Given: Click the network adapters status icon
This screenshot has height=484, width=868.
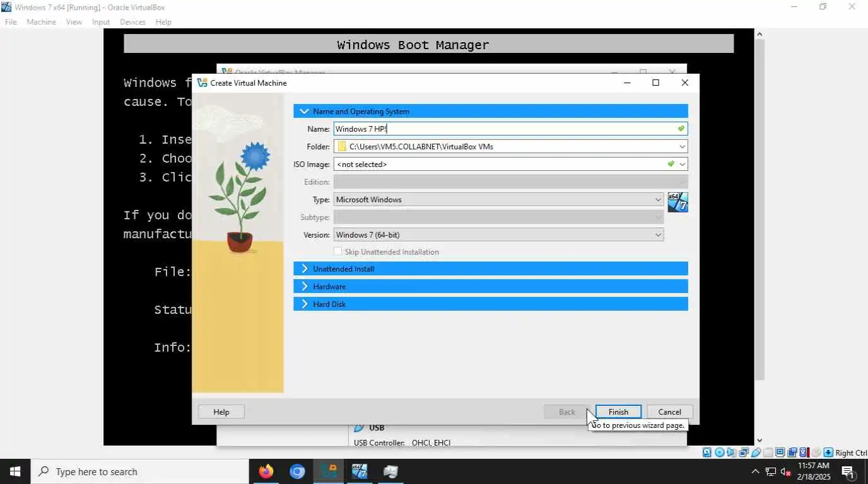Looking at the screenshot, I should pyautogui.click(x=744, y=452).
